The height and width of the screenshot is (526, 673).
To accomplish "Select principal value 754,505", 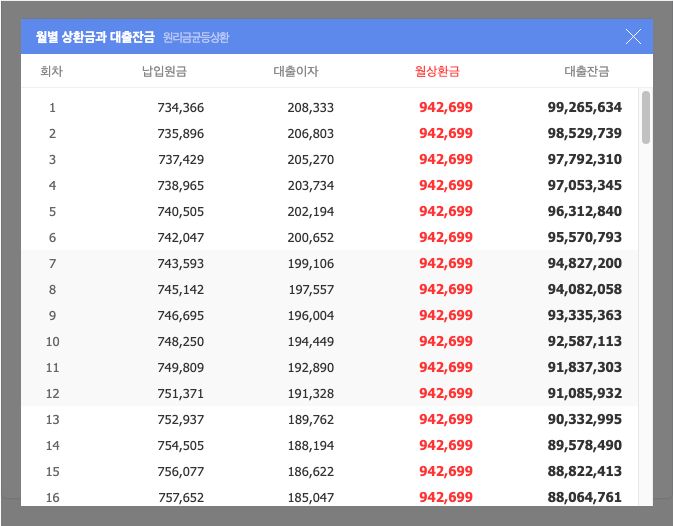I will coord(181,445).
